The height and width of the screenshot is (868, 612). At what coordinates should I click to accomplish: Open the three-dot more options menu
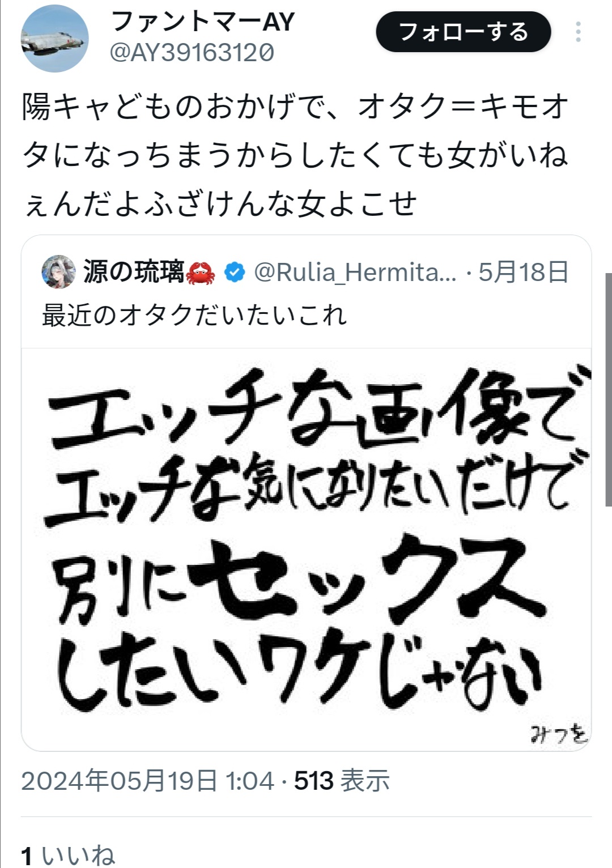click(578, 32)
